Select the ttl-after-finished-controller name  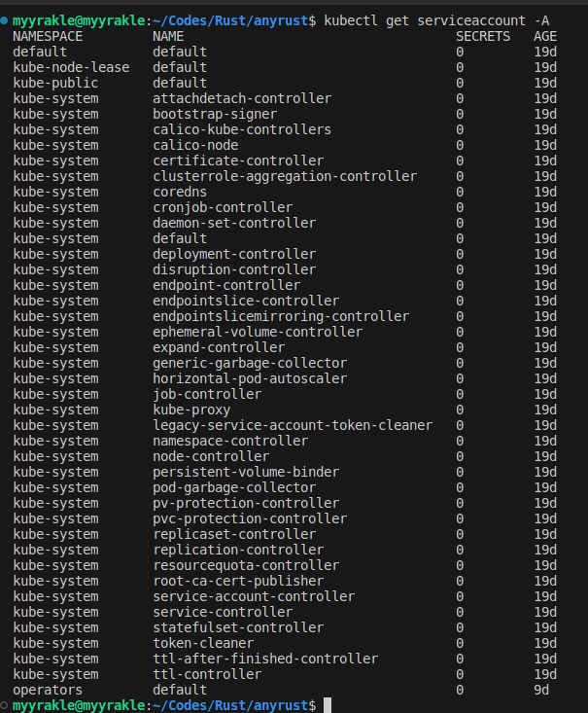click(x=265, y=659)
